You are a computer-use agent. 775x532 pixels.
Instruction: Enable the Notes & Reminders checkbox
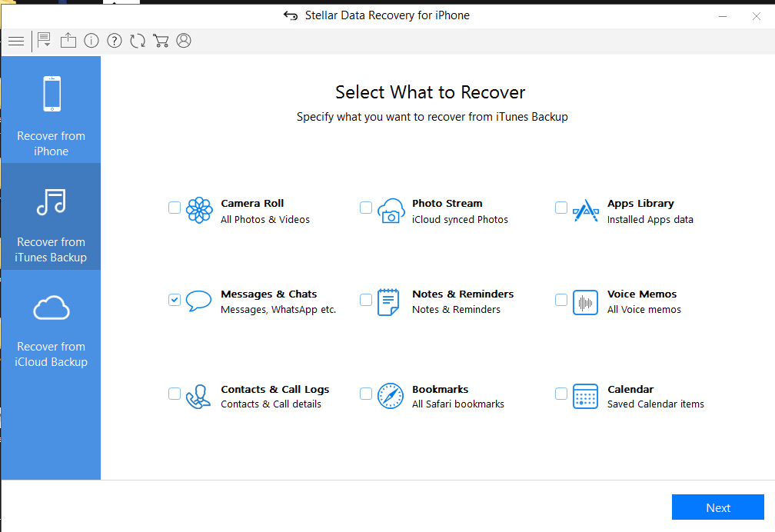pyautogui.click(x=366, y=300)
